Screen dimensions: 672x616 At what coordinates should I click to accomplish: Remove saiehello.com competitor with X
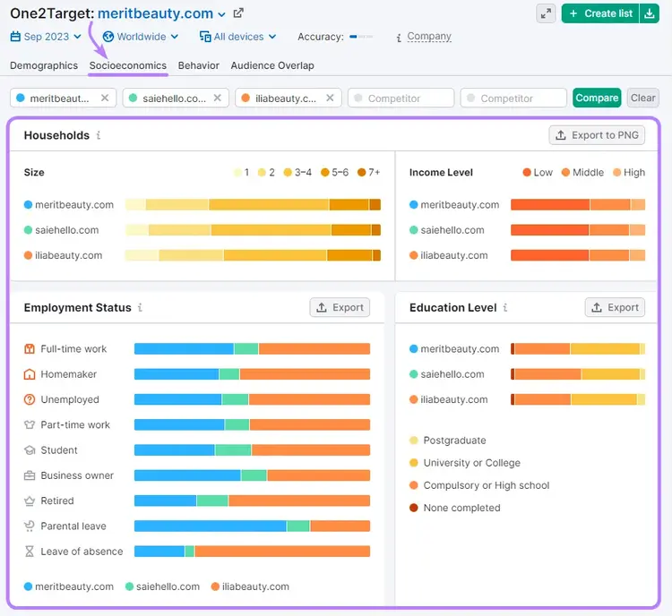pyautogui.click(x=218, y=98)
